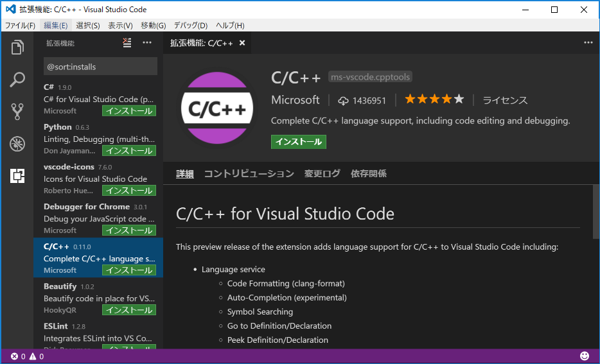
Task: Install C/C++ from details page
Action: point(299,142)
